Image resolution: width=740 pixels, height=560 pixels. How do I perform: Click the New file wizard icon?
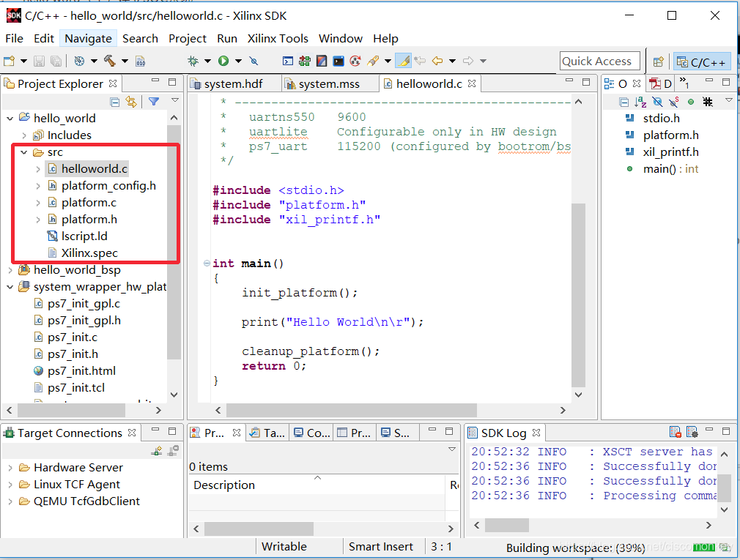9,61
